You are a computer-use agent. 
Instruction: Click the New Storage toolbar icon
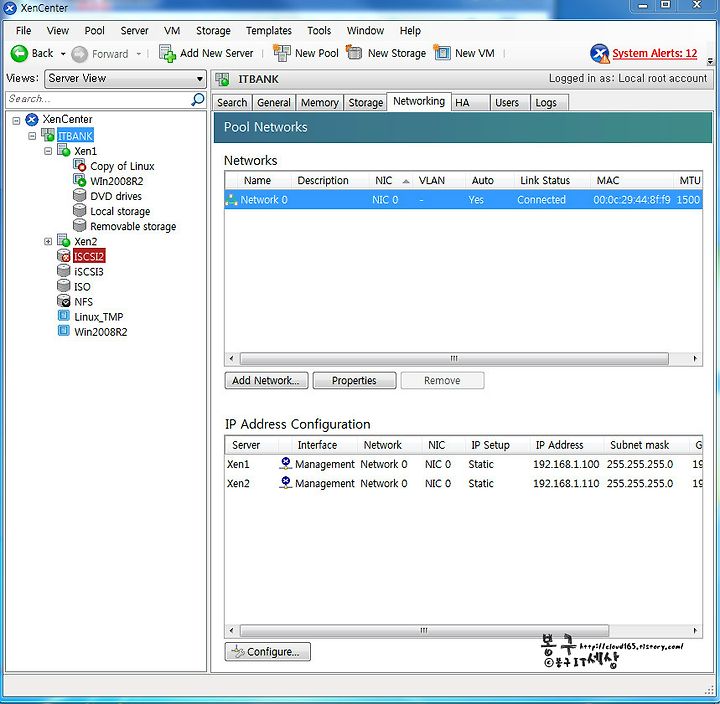click(x=354, y=52)
